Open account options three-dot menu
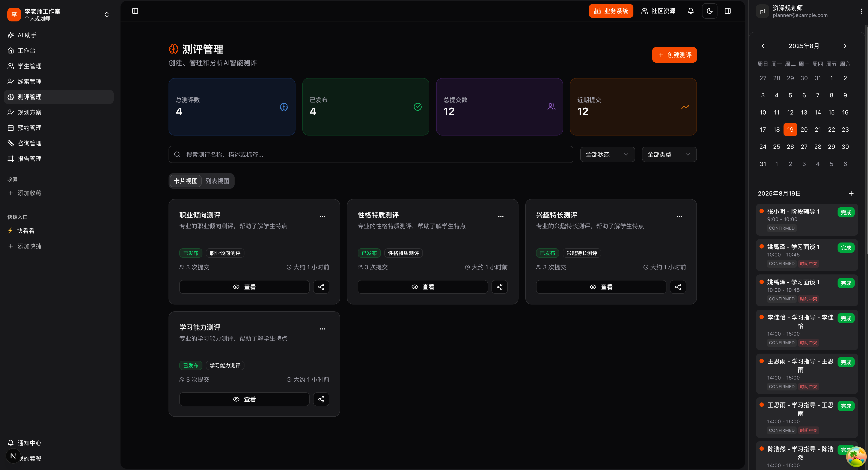 tap(861, 11)
